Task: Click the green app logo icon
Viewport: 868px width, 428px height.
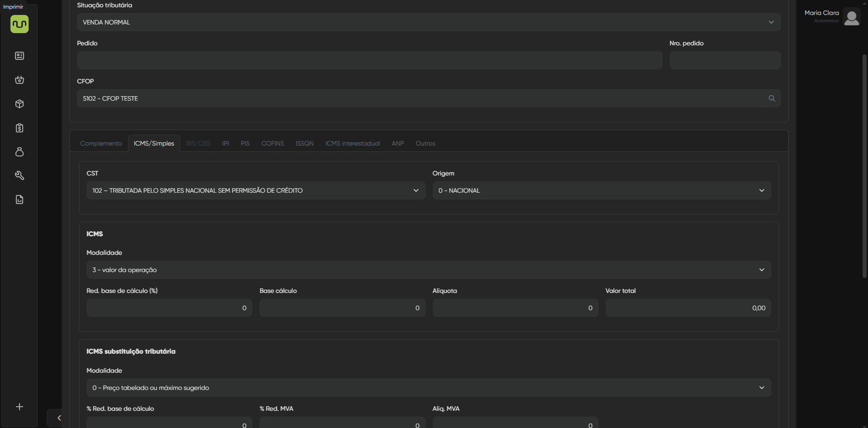Action: pyautogui.click(x=20, y=24)
